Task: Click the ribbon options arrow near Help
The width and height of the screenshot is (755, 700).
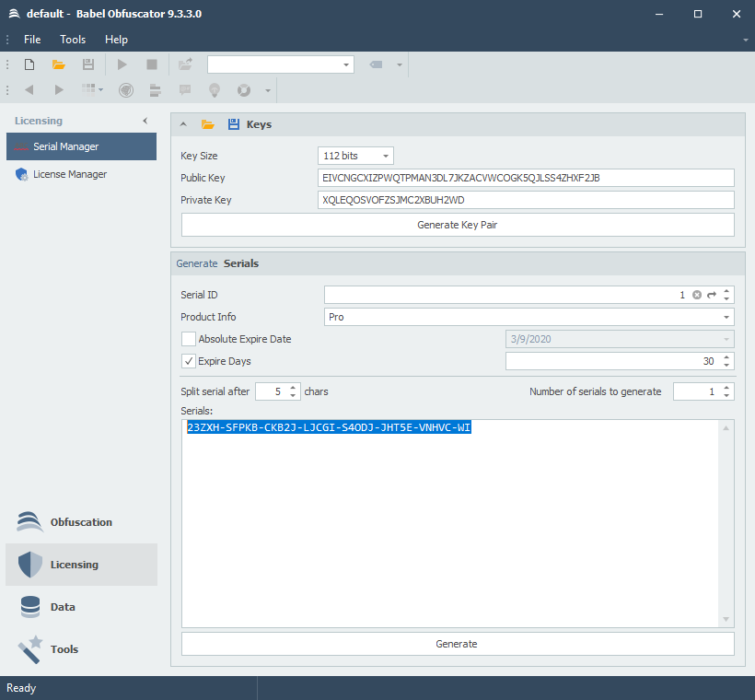Action: point(746,40)
